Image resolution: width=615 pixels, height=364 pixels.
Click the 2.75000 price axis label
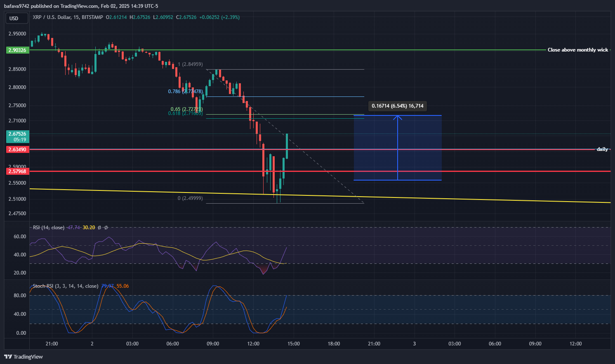tap(17, 106)
